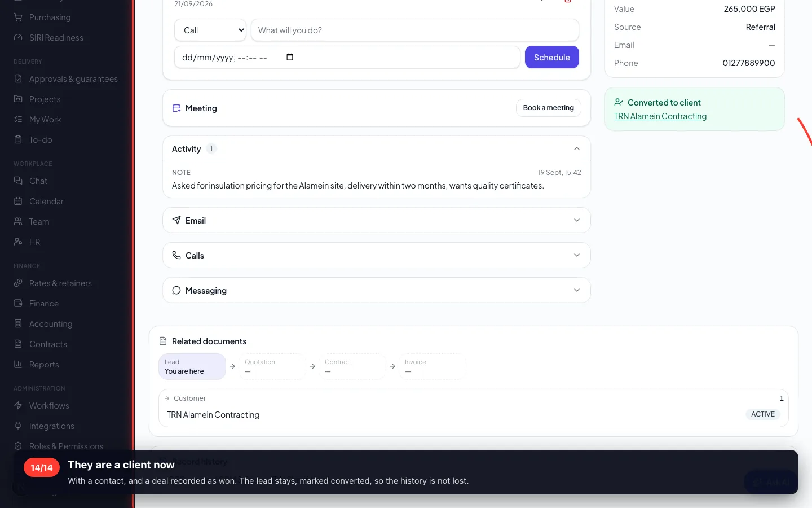This screenshot has width=812, height=508.
Task: Expand the Calls section chevron
Action: (577, 256)
